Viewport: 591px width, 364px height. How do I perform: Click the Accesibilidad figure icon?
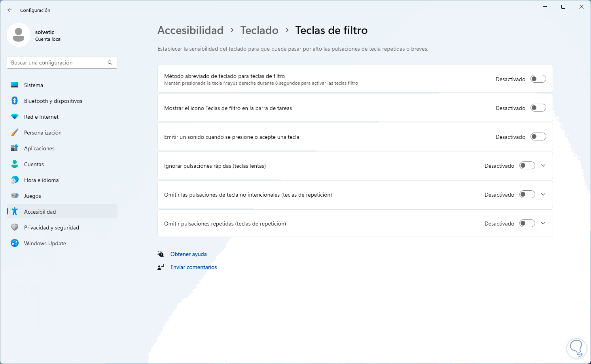click(x=15, y=212)
